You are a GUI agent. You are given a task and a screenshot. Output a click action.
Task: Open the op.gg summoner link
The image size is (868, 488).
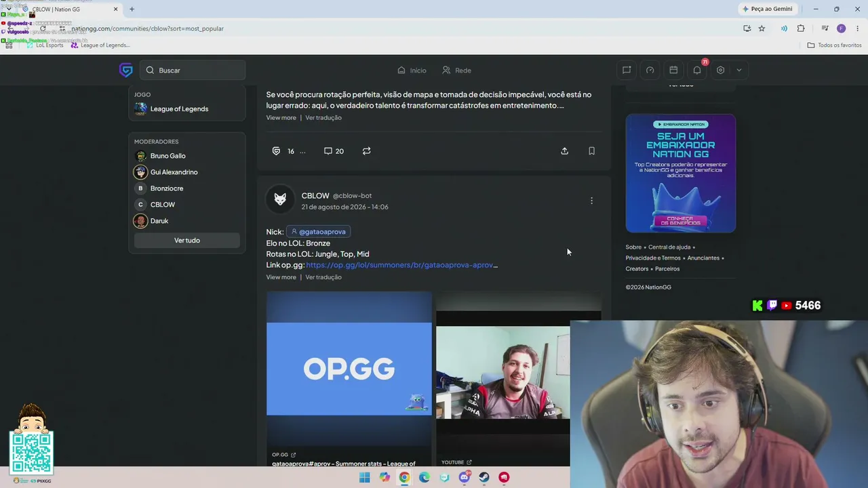tap(401, 265)
